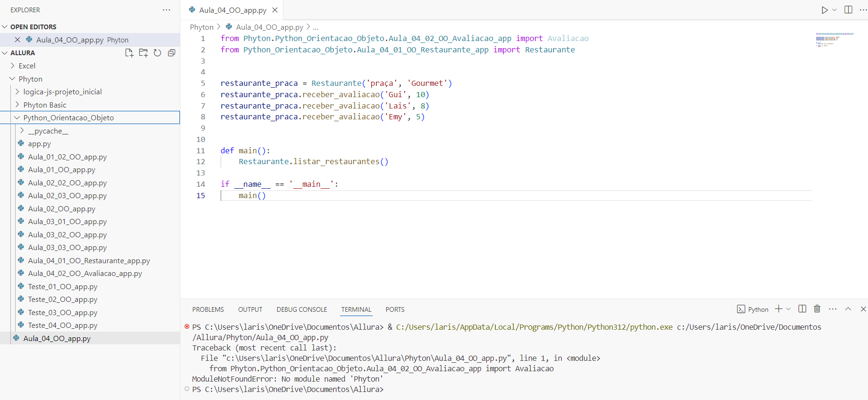
Task: Open the Explorer more actions menu
Action: tap(166, 10)
